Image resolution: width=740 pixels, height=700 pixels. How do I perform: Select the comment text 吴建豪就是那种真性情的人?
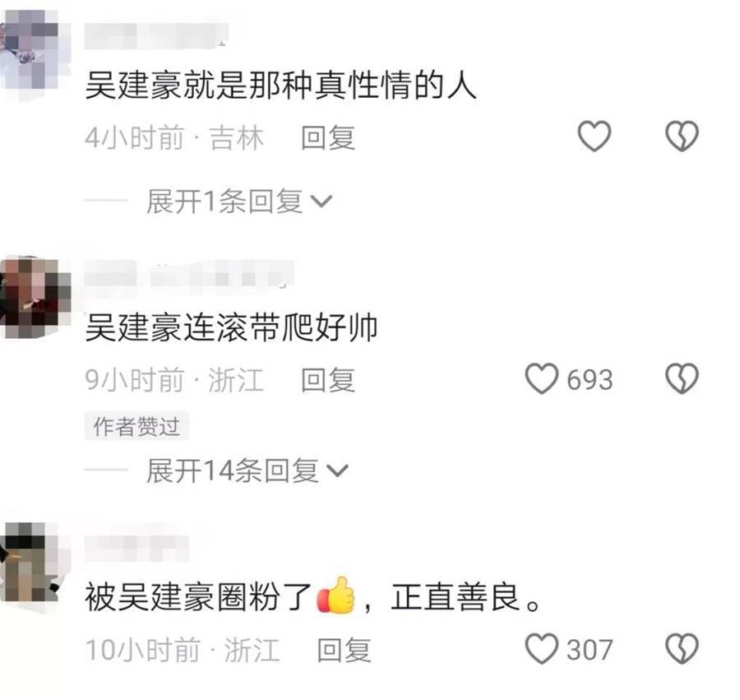pyautogui.click(x=280, y=86)
